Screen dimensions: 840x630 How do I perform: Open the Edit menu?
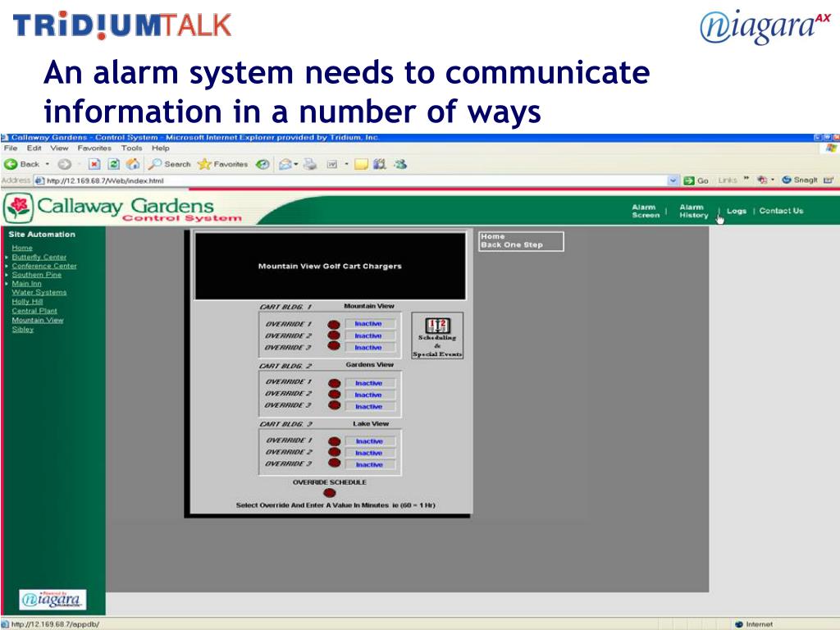click(x=34, y=148)
